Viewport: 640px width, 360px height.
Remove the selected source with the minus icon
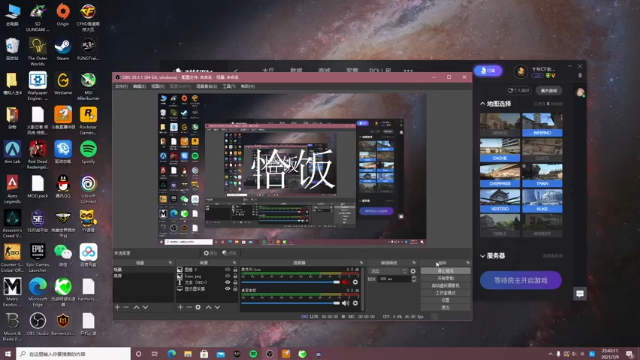pos(189,307)
